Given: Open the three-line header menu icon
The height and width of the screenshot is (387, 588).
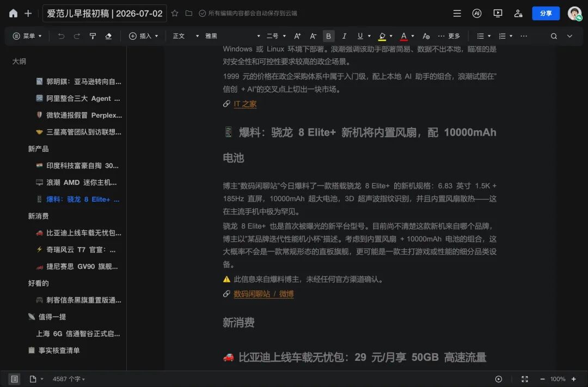Looking at the screenshot, I should (x=457, y=13).
